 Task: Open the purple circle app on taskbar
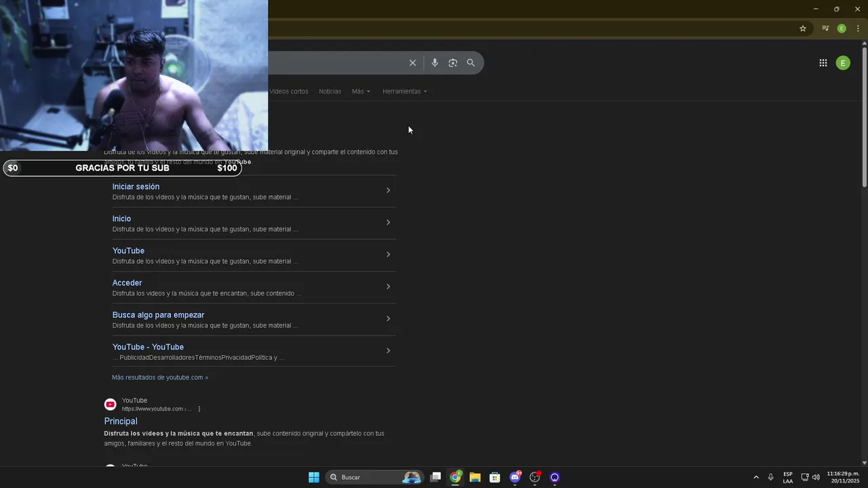pos(555,477)
